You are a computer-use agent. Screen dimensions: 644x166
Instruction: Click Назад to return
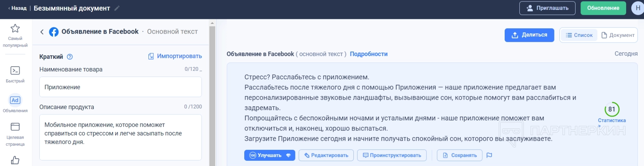17,8
